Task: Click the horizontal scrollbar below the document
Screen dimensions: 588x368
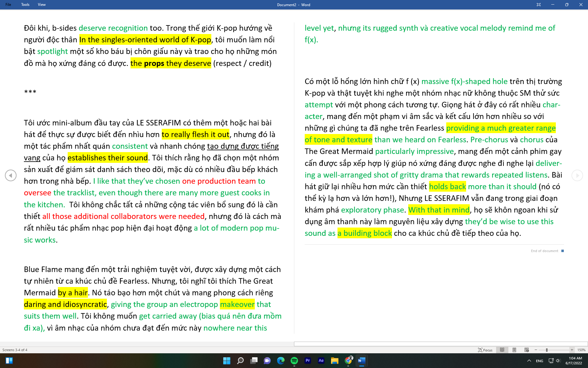Action: coord(440,344)
